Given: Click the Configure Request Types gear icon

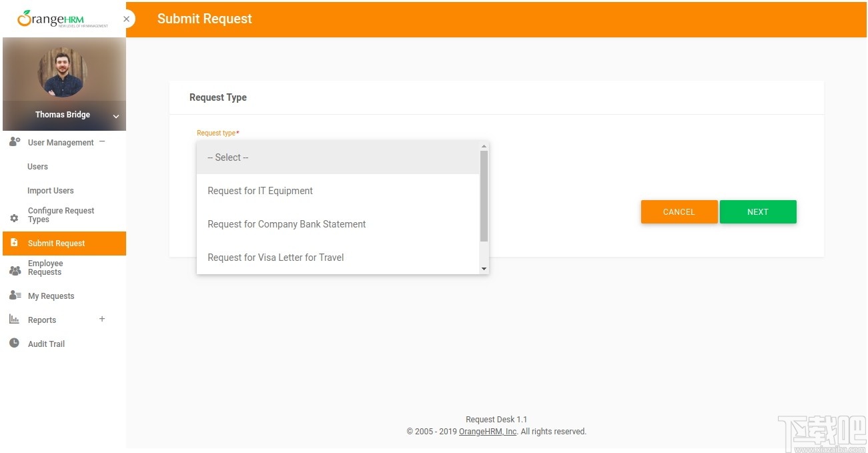Looking at the screenshot, I should (15, 218).
